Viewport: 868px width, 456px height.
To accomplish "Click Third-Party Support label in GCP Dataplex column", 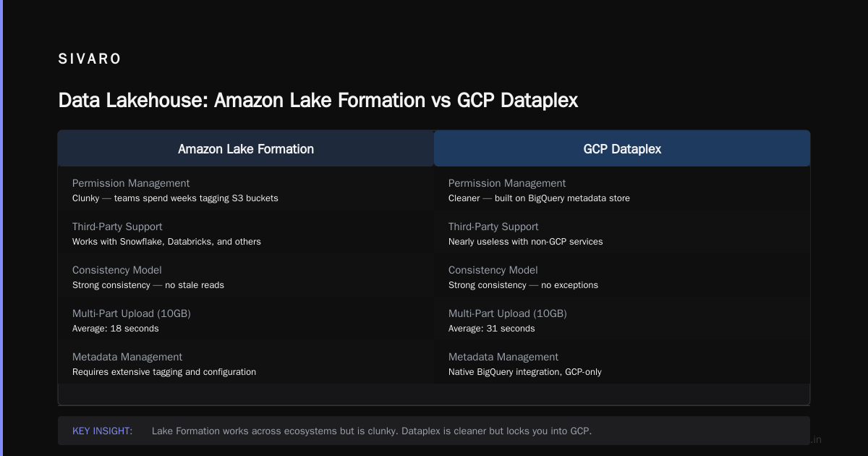I will 493,227.
